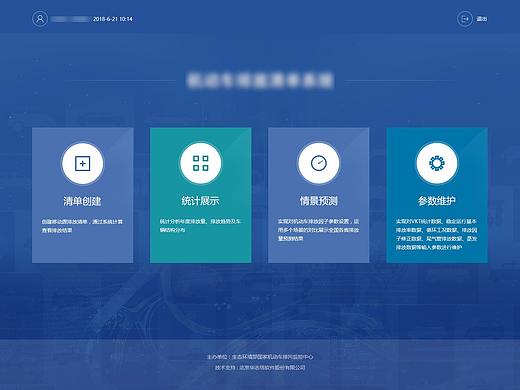
Task: Open the 情景预测 card title
Action: click(319, 201)
